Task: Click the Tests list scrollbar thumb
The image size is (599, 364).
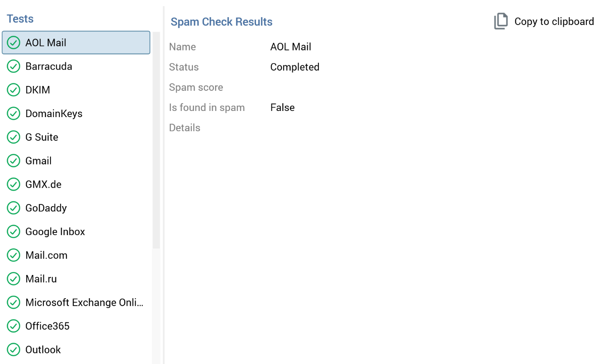Action: [156, 140]
